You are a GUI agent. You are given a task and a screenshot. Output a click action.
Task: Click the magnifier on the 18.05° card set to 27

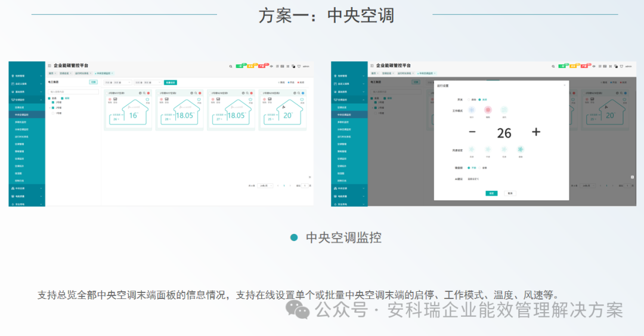tap(247, 93)
